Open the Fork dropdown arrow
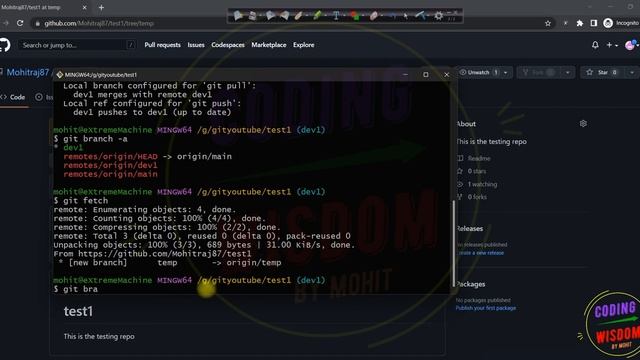640x360 pixels. pos(567,72)
